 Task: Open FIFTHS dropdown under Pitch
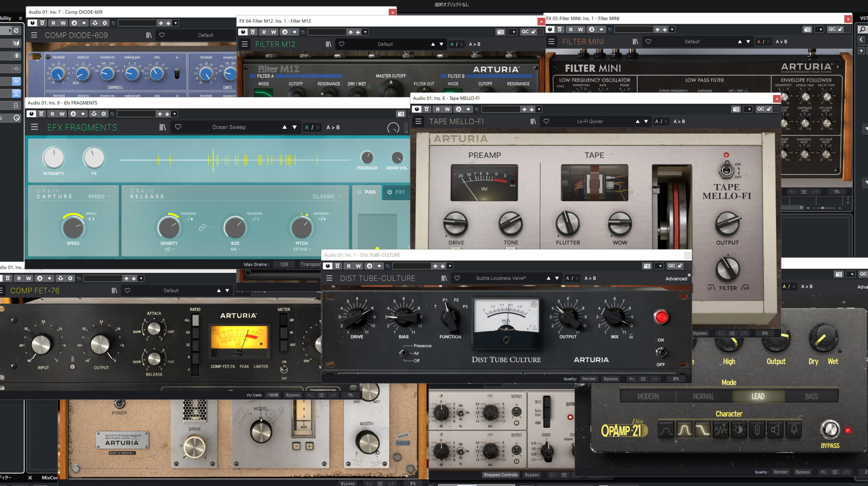[302, 249]
